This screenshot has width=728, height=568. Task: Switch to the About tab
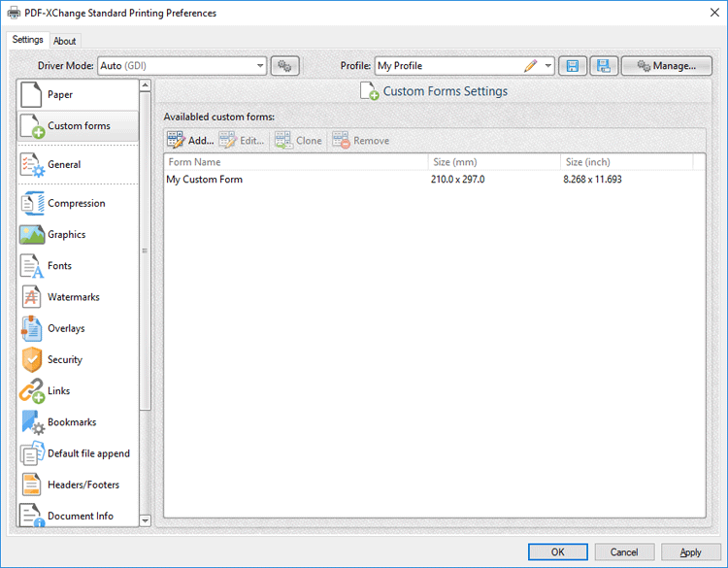click(65, 41)
